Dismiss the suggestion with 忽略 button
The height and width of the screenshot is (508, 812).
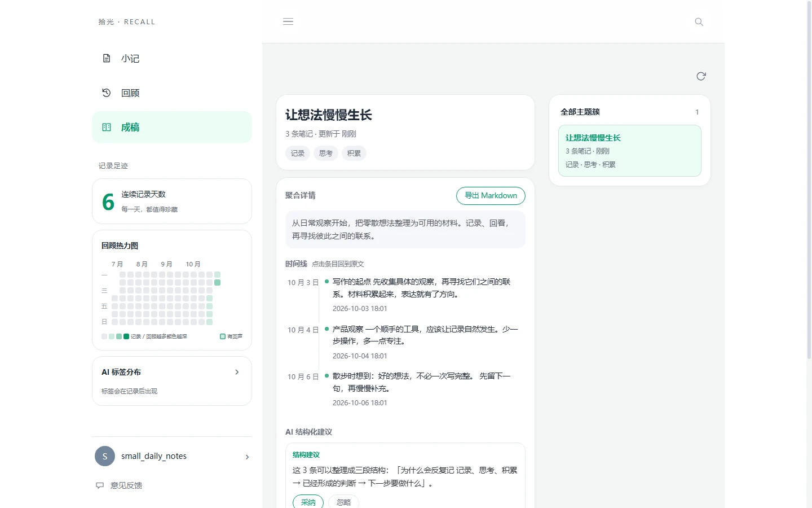[x=343, y=502]
